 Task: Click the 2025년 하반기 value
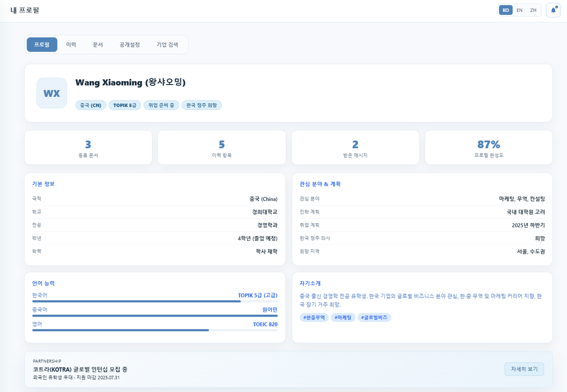pos(528,225)
